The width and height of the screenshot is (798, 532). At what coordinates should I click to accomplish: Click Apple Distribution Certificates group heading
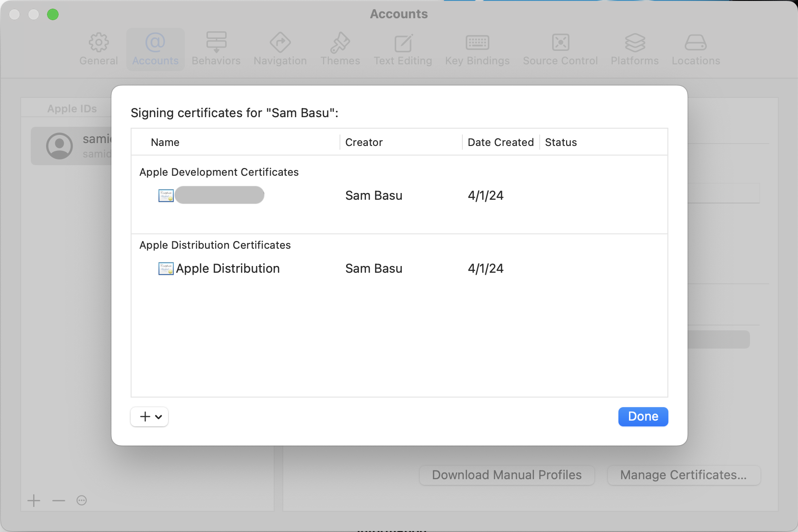point(215,245)
